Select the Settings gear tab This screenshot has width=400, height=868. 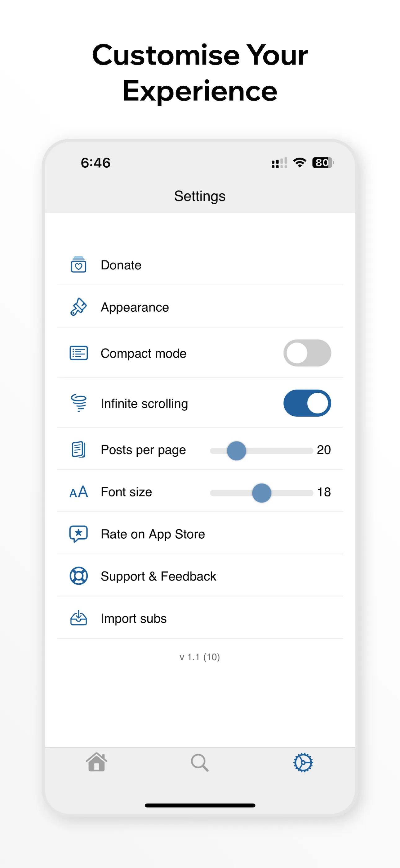click(303, 762)
